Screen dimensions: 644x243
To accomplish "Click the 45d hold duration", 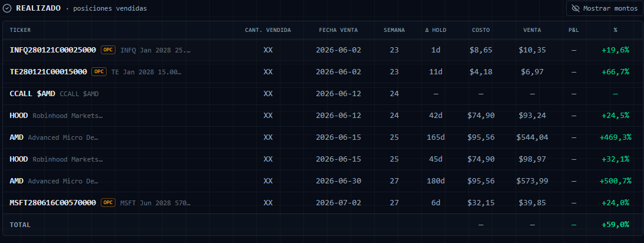I will (x=436, y=159).
